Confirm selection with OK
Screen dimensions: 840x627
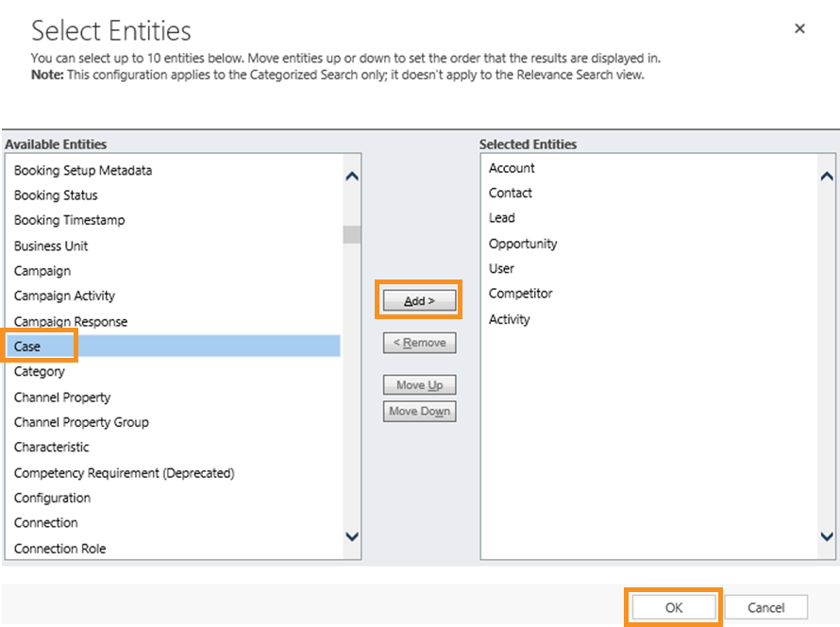(673, 607)
